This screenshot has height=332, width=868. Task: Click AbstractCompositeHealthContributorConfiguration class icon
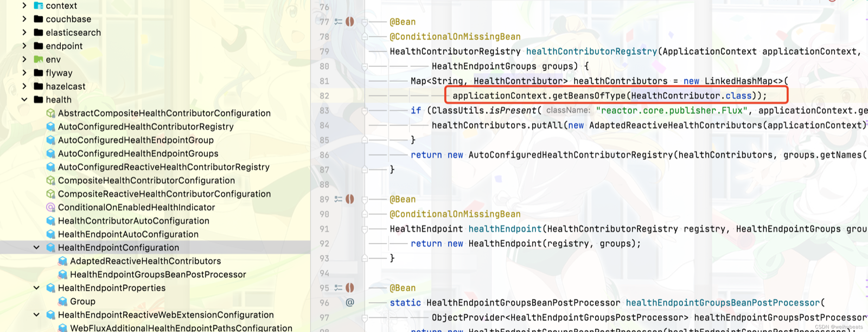50,113
